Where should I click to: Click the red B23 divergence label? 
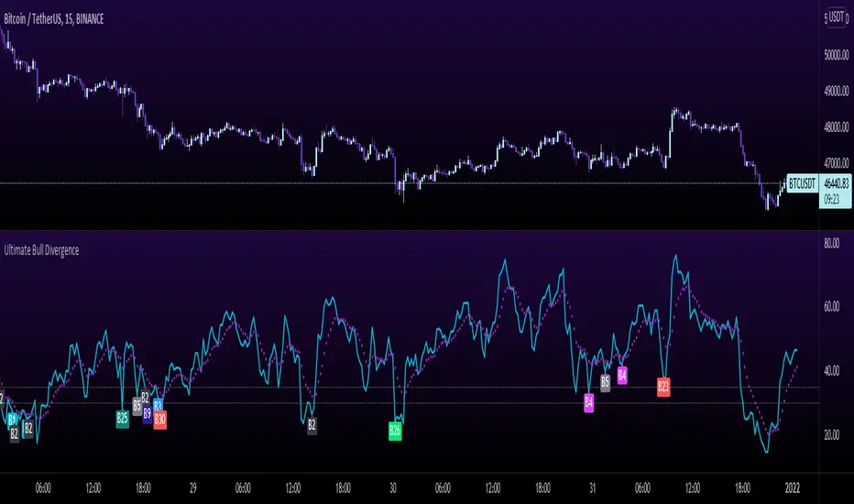click(x=663, y=387)
